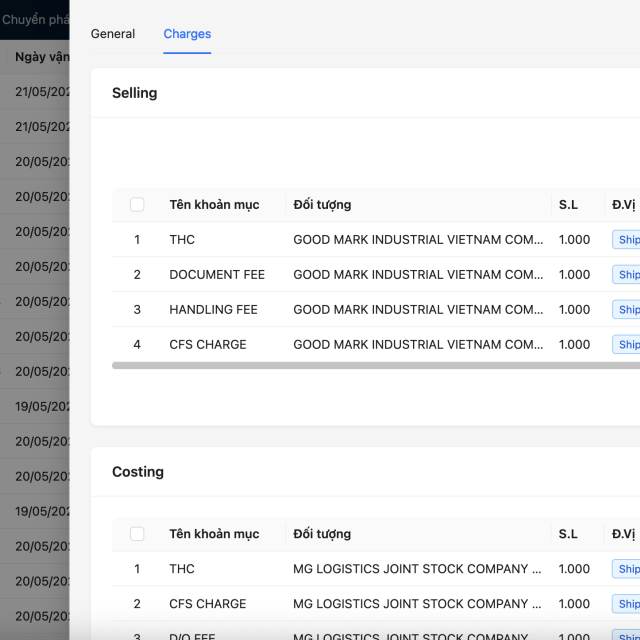Click Đối tượng header in Costing table
The image size is (640, 640).
pos(322,534)
